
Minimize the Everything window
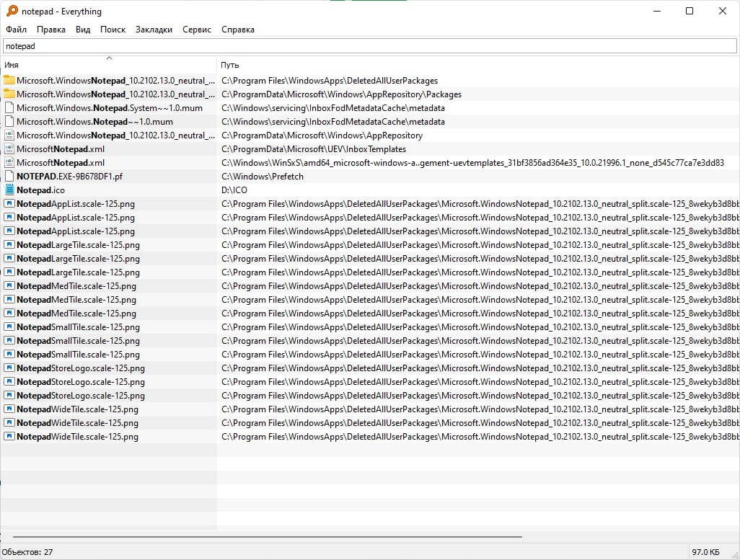[x=657, y=11]
